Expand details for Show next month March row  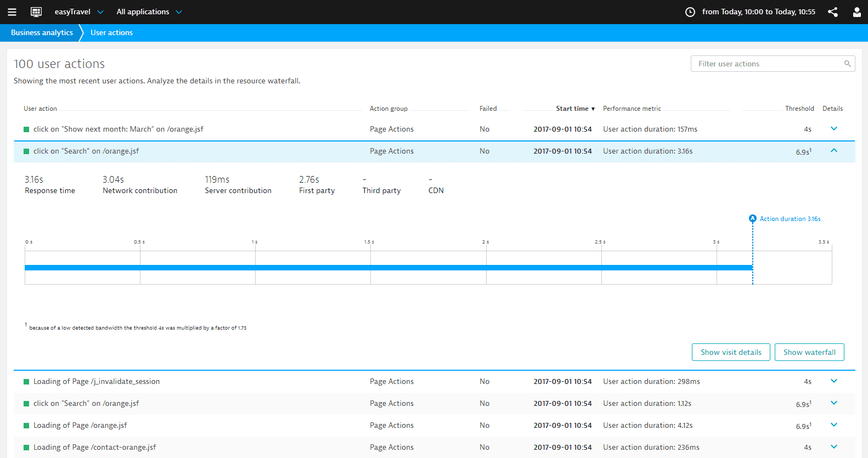[834, 129]
